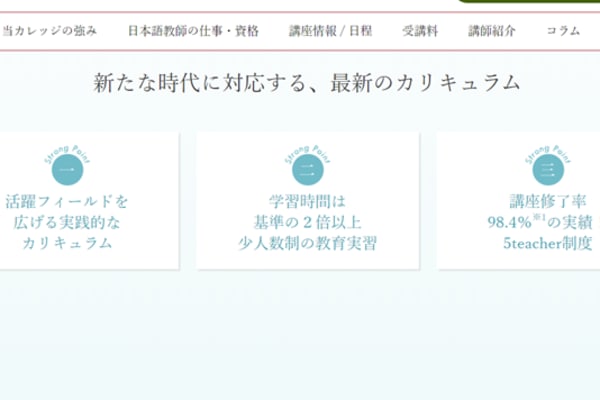The image size is (600, 400).
Task: Navigate to 講師紹介
Action: [492, 31]
